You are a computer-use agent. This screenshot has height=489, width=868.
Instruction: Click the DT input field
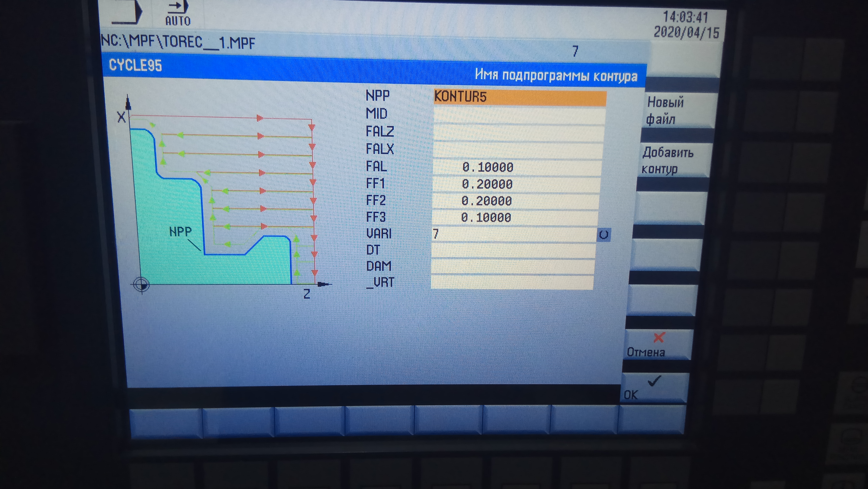[513, 250]
